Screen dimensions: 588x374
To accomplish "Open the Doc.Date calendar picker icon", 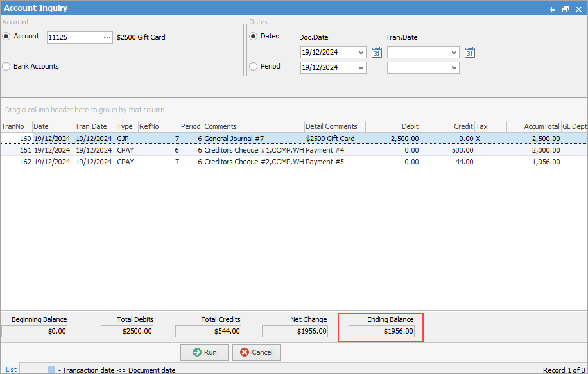I will click(377, 53).
